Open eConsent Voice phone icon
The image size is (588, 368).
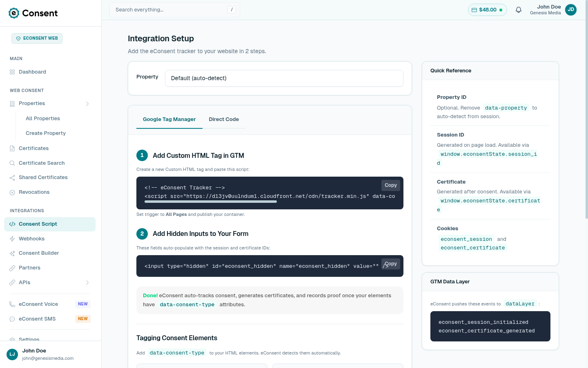click(12, 304)
